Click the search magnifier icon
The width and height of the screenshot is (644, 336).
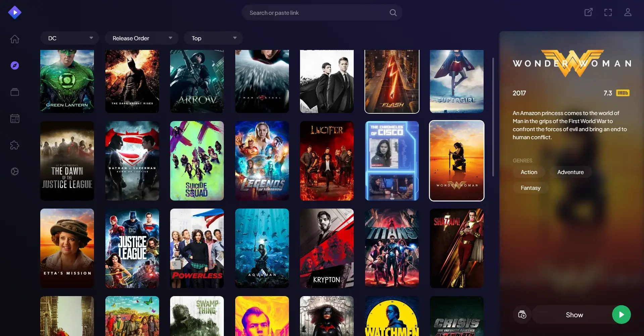tap(393, 13)
